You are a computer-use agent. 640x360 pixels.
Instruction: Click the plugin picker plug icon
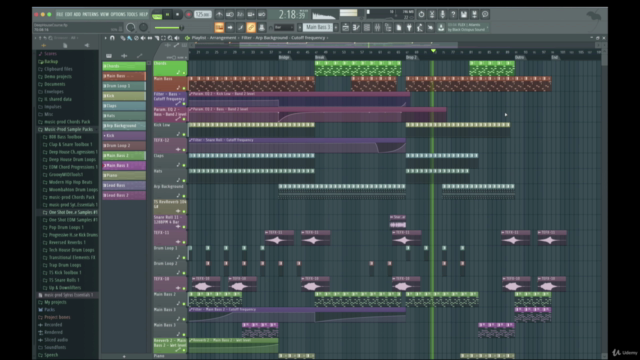pyautogui.click(x=409, y=28)
